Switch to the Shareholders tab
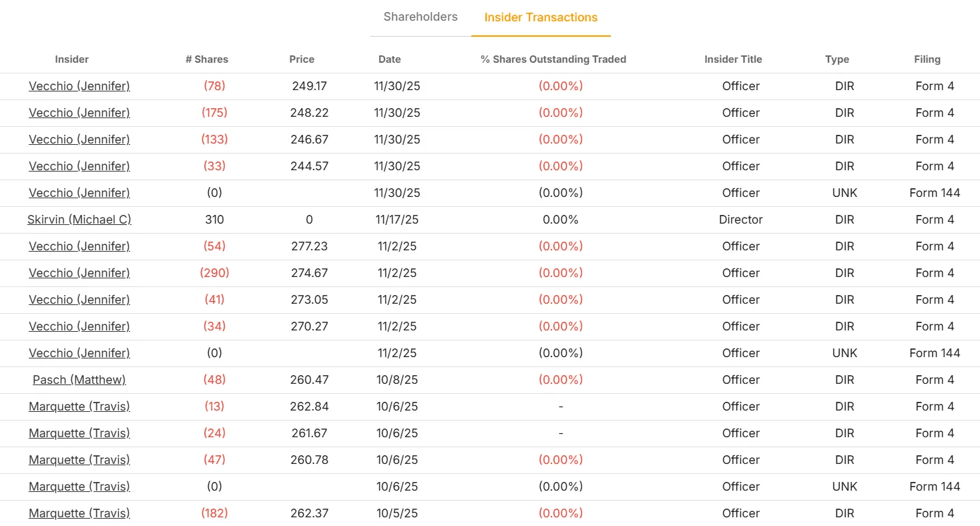This screenshot has width=980, height=526. coord(421,17)
